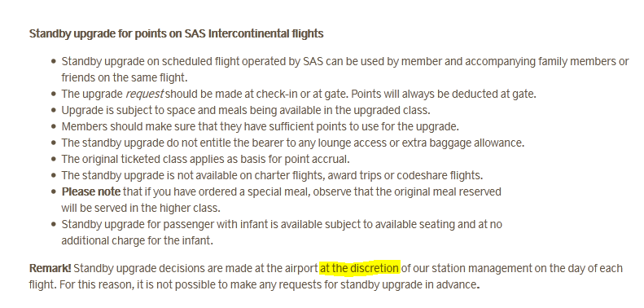Click the first bullet about scheduled flight operated by SAS
Viewport: 644px width, 308px height.
(x=54, y=62)
